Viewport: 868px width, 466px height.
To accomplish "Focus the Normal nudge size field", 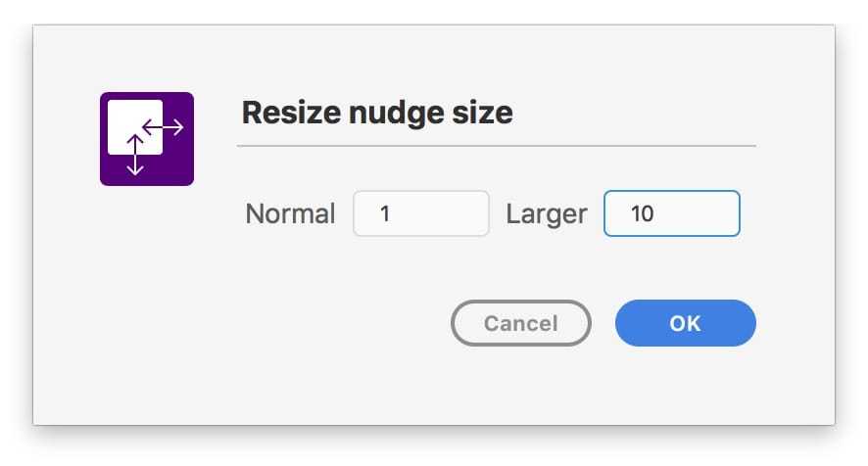I will coord(421,213).
